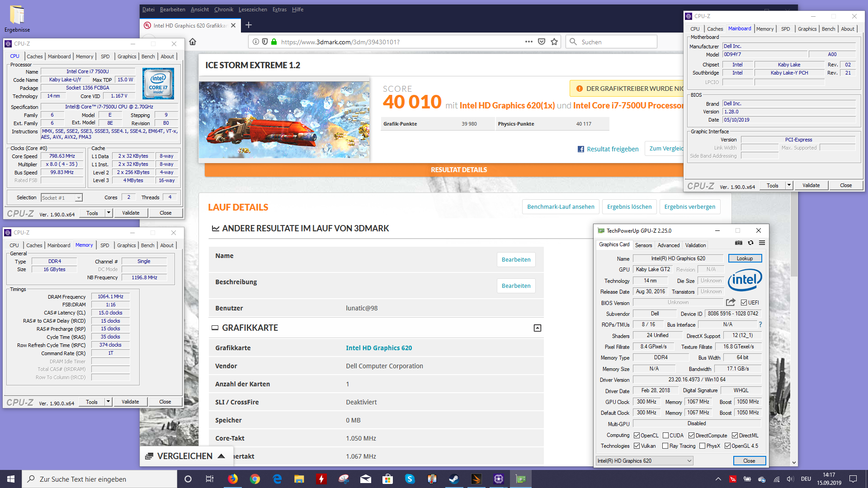Close the Intel HD Graphics 620 browser tab
Screen dimensions: 868x488
pyautogui.click(x=233, y=25)
